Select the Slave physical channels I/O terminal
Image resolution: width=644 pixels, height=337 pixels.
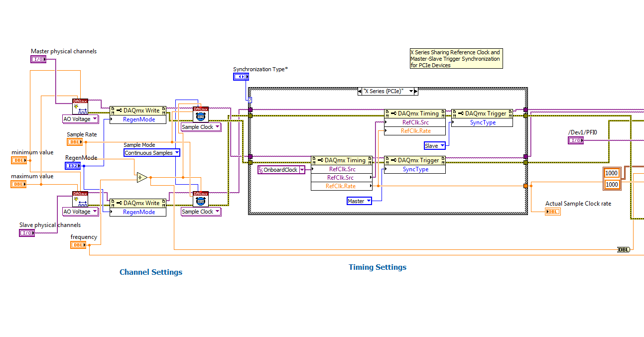click(x=27, y=232)
